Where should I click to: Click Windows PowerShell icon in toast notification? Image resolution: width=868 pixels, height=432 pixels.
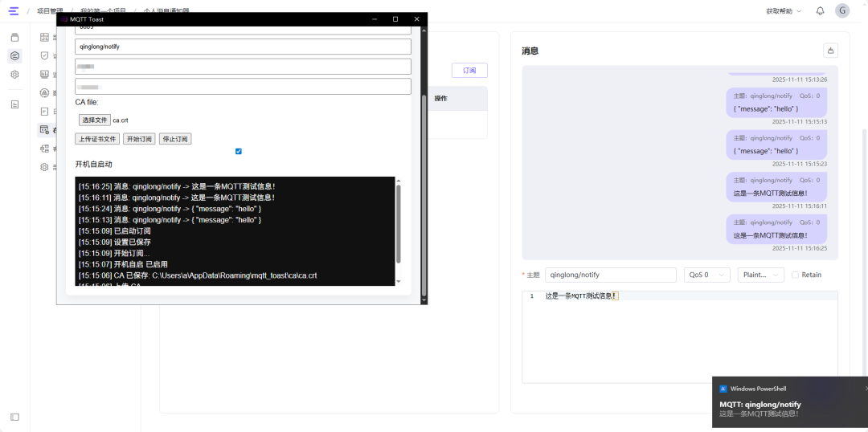tap(723, 389)
